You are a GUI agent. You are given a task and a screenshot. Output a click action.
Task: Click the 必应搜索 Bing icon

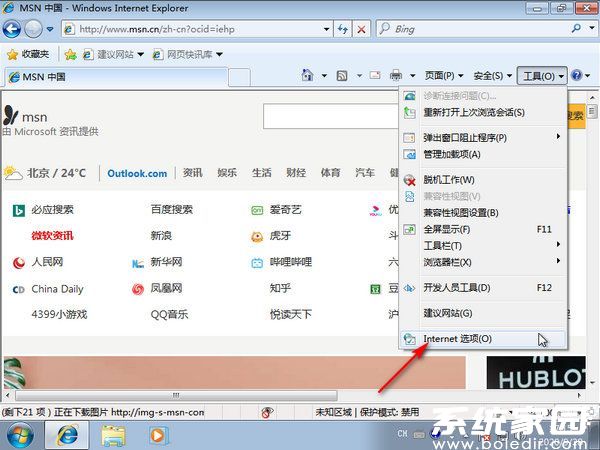point(19,210)
